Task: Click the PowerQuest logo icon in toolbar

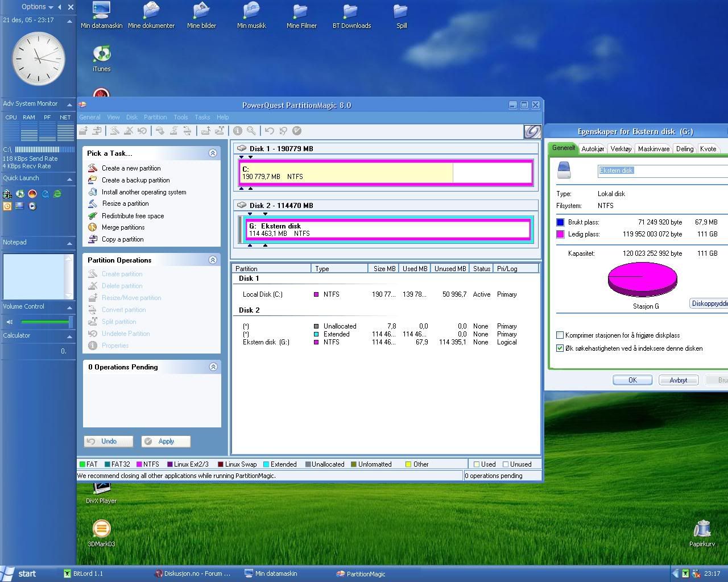Action: click(x=532, y=131)
